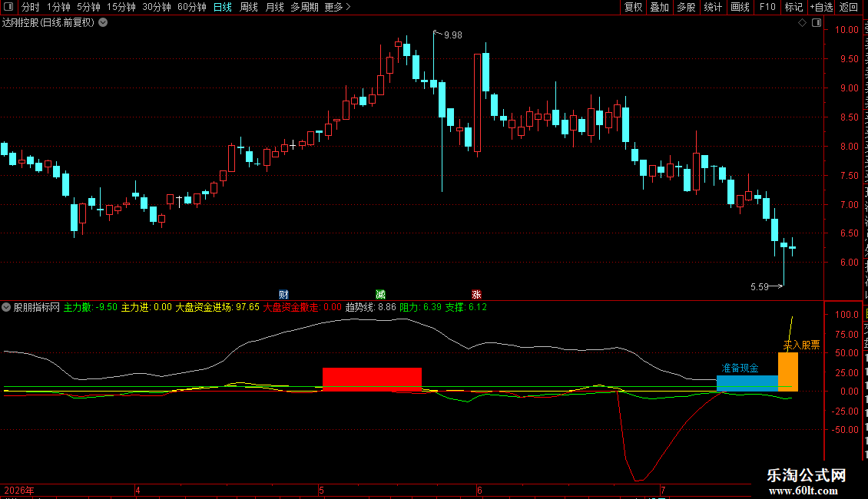
Task: Click the red signal bar in indicator
Action: coord(372,379)
